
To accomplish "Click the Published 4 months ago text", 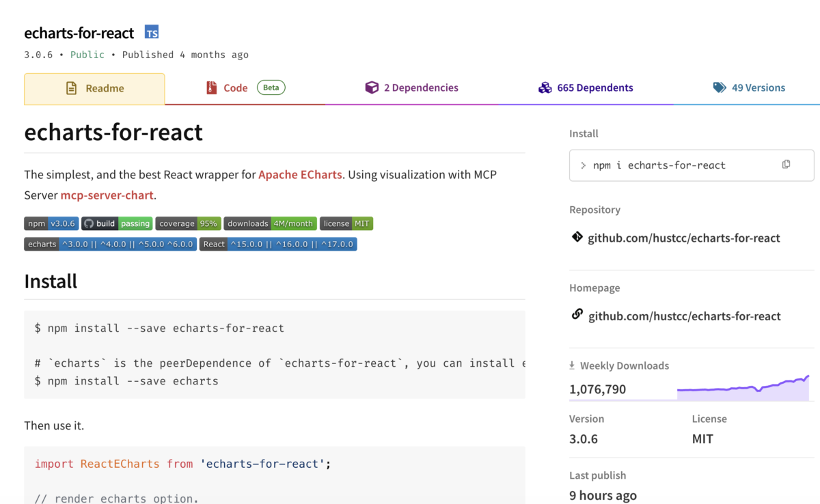I will (185, 55).
